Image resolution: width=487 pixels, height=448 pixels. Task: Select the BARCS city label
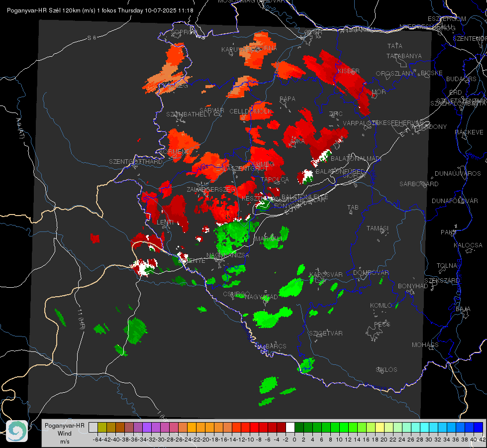click(276, 346)
